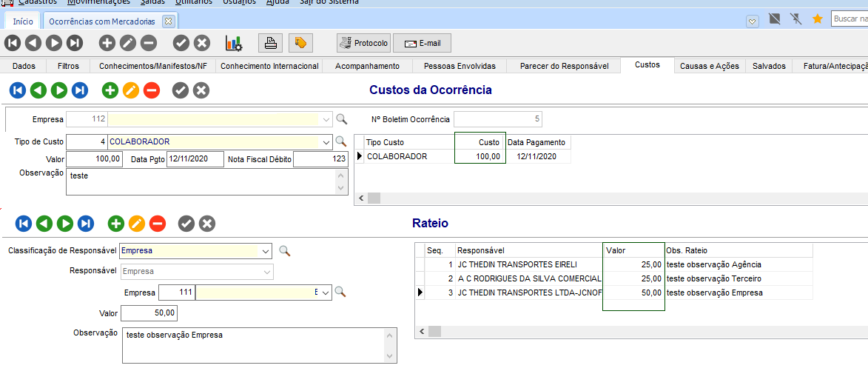This screenshot has height=371, width=868.
Task: Go to previous cost record in Custos da Ocorrência
Action: (38, 90)
